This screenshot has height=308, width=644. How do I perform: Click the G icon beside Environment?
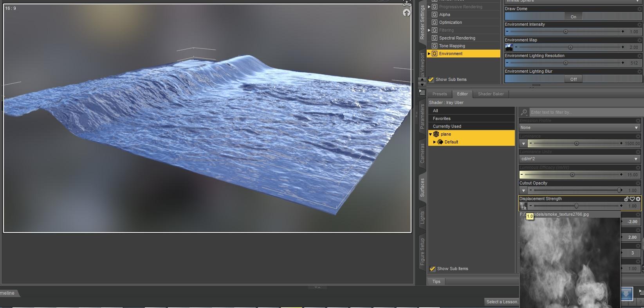tap(435, 54)
